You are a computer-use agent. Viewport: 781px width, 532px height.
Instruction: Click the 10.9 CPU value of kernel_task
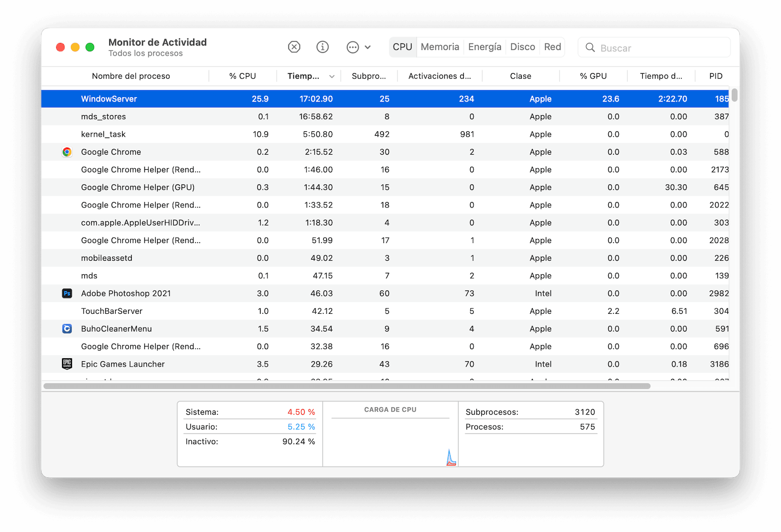[261, 134]
